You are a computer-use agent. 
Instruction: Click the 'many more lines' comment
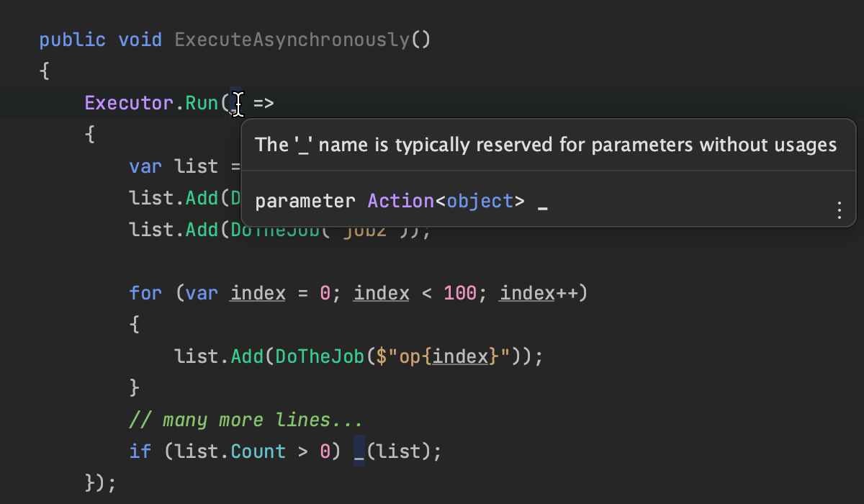[x=246, y=420]
